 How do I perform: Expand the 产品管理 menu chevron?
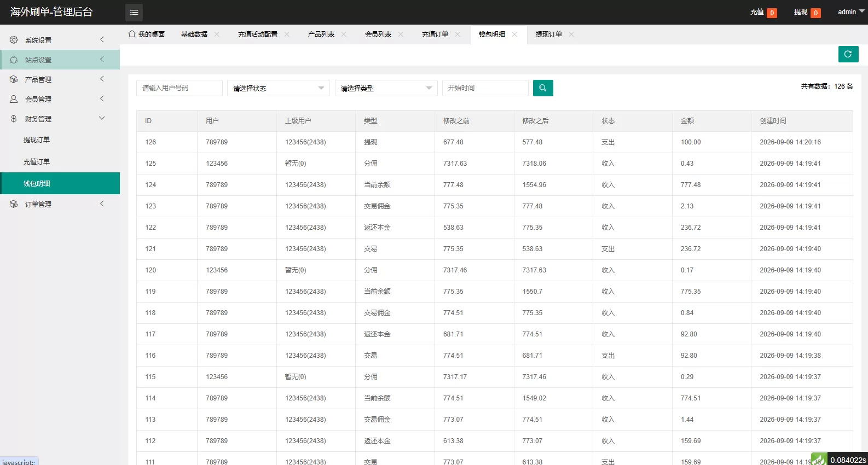(x=102, y=79)
